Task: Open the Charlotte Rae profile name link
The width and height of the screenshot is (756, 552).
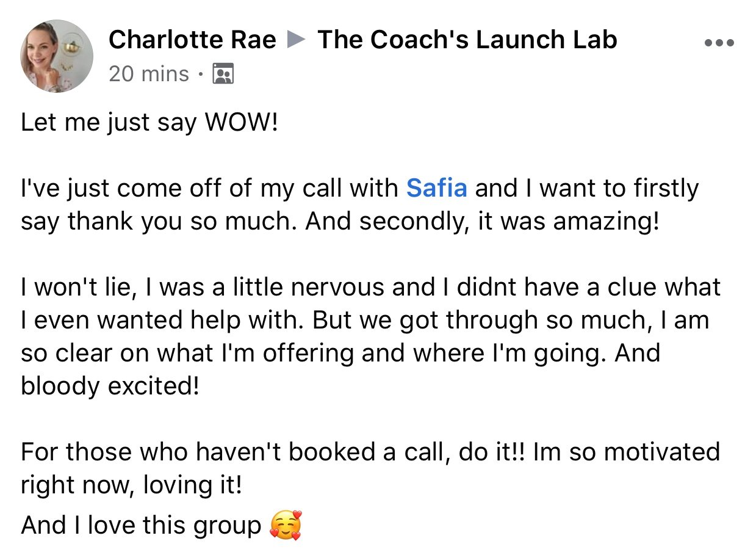Action: pyautogui.click(x=192, y=40)
